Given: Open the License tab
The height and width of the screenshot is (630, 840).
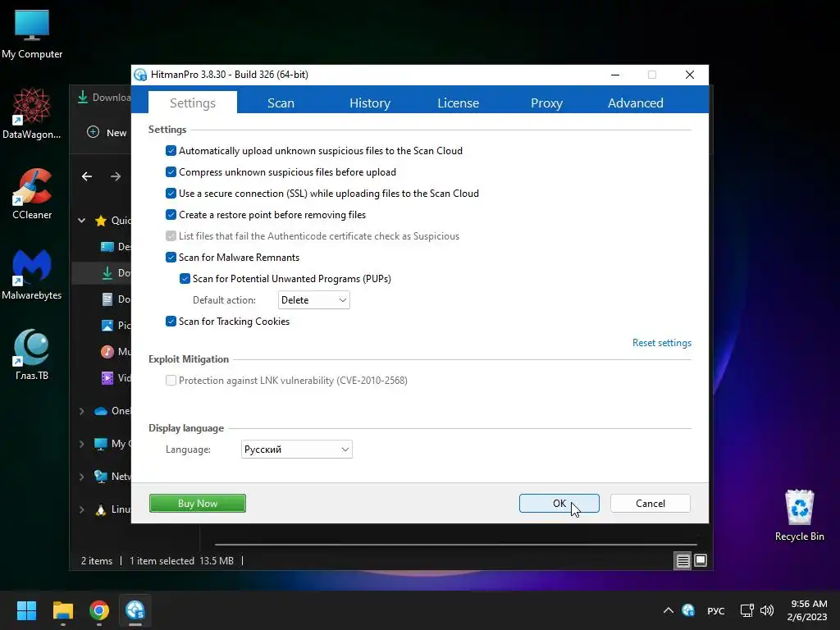Looking at the screenshot, I should (x=458, y=103).
